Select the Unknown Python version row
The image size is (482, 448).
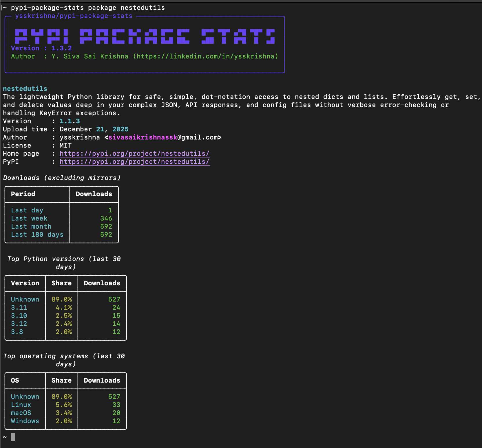pyautogui.click(x=25, y=299)
